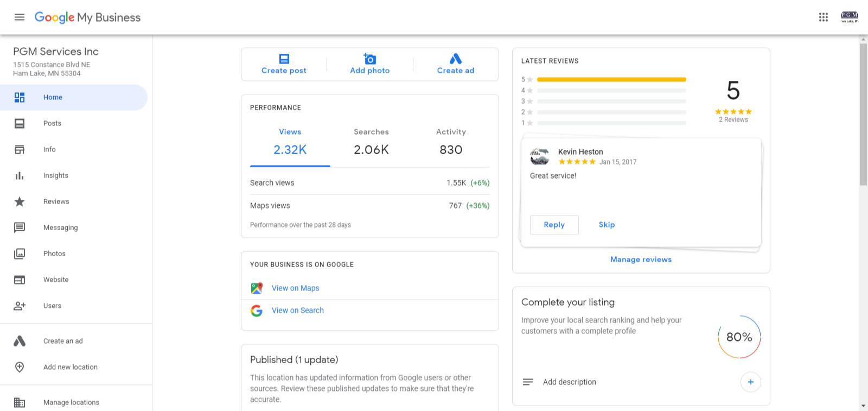Screen dimensions: 868x411
Task: Click the Info storefront icon
Action: tap(20, 149)
